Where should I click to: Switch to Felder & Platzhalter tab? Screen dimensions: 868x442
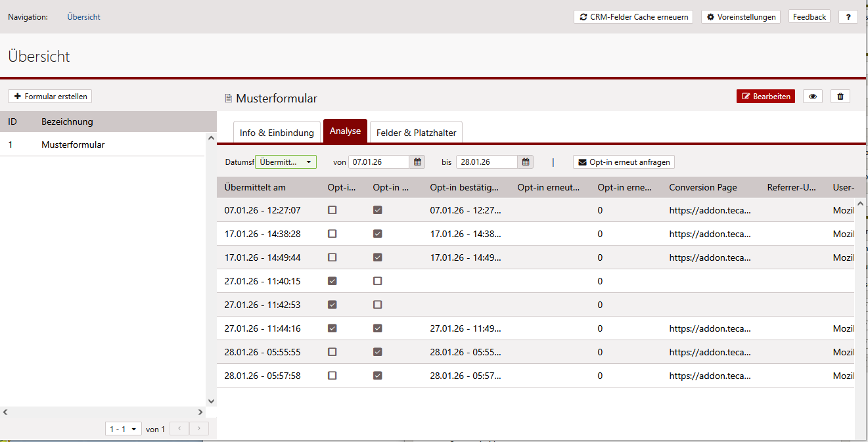(x=416, y=133)
